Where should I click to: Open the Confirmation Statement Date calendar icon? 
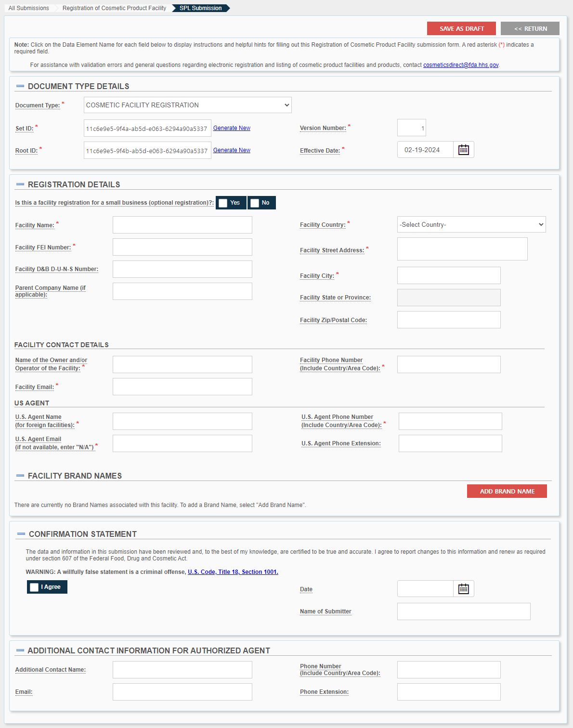[463, 589]
